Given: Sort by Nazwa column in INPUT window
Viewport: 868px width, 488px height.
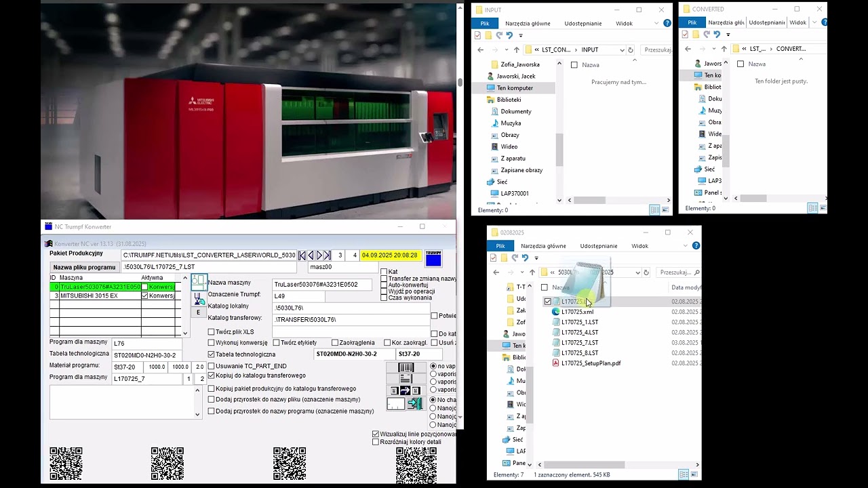Looking at the screenshot, I should (x=591, y=65).
